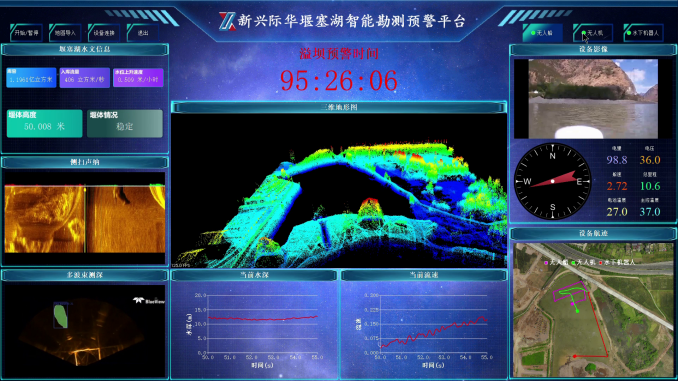The width and height of the screenshot is (678, 381).
Task: Toggle the 无人机 legend entry on the track map
Action: 583,262
